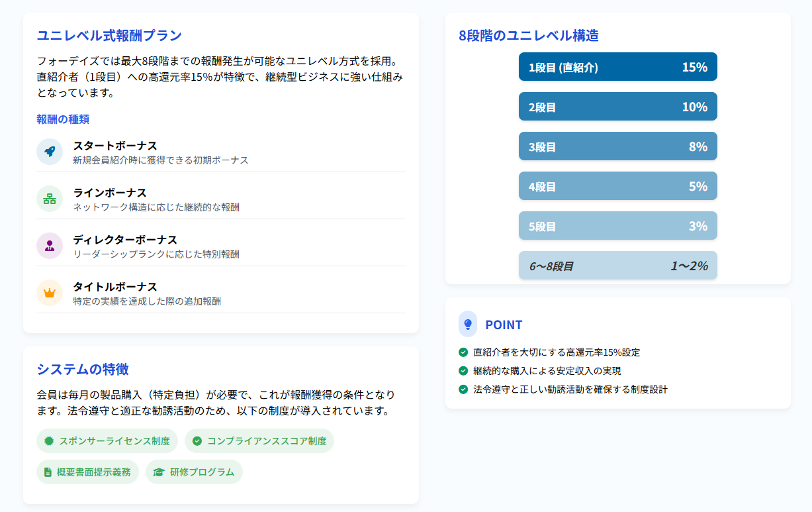Viewport: 812px width, 512px height.
Task: Click the 法令遵守と正しい勧誘活動を確保する制度設計 text
Action: coord(570,389)
